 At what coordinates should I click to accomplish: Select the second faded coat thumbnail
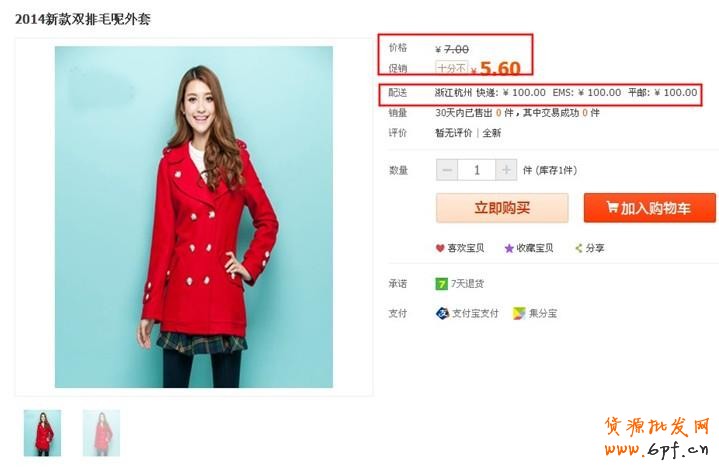click(x=101, y=433)
